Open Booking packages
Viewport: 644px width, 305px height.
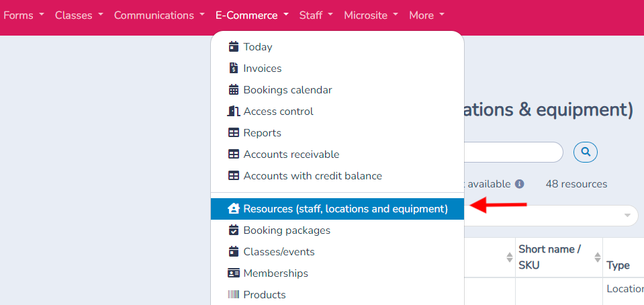(x=337, y=230)
